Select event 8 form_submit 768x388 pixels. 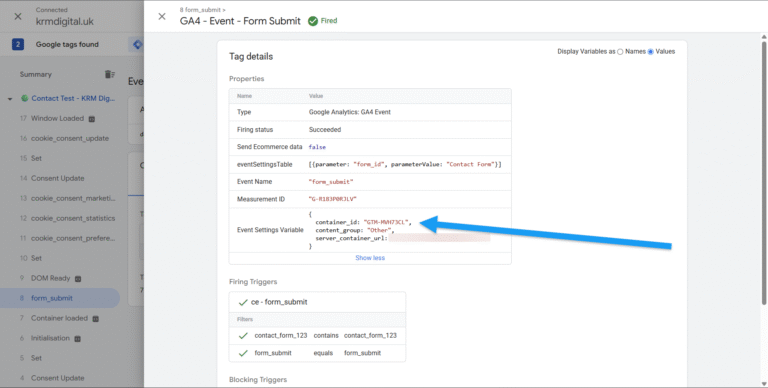tap(60, 298)
